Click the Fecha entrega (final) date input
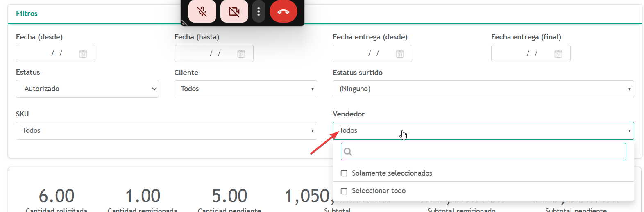The height and width of the screenshot is (212, 644). pyautogui.click(x=531, y=53)
